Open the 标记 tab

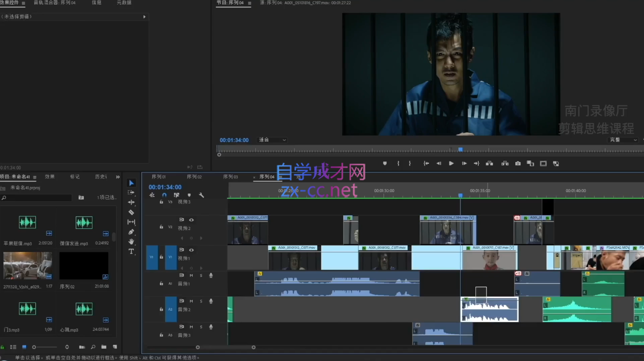(x=75, y=177)
